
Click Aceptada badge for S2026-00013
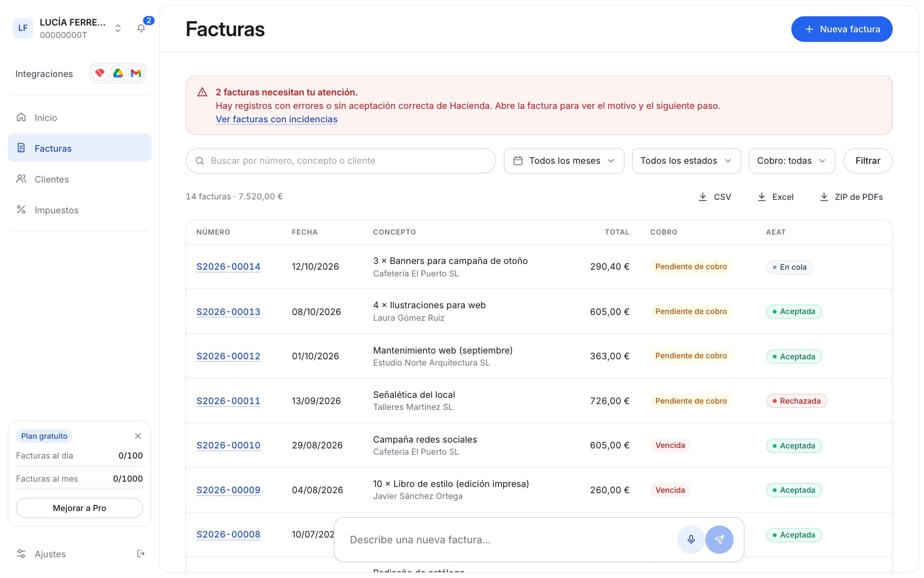(x=794, y=312)
